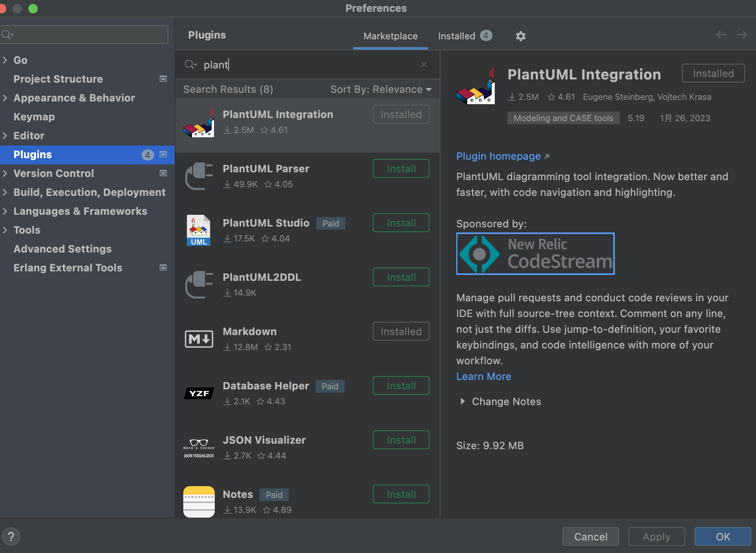
Task: Click the PlantUML Parser plug icon
Action: click(x=199, y=177)
